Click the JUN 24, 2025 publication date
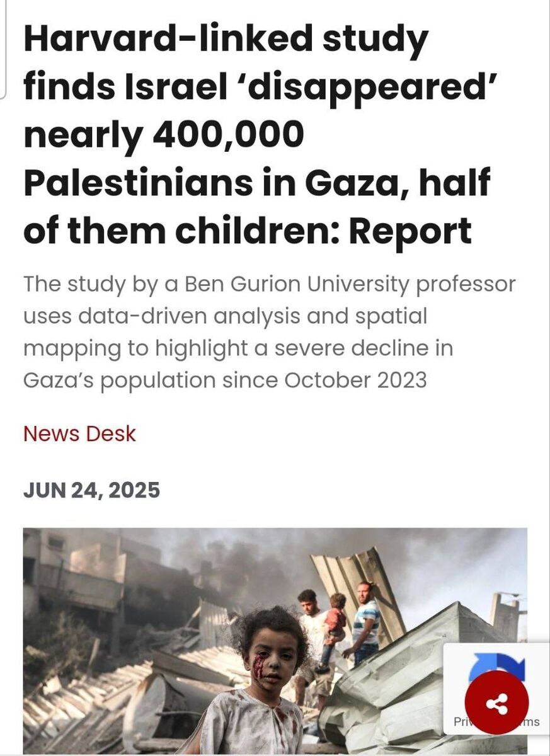This screenshot has width=550, height=756. pos(91,490)
